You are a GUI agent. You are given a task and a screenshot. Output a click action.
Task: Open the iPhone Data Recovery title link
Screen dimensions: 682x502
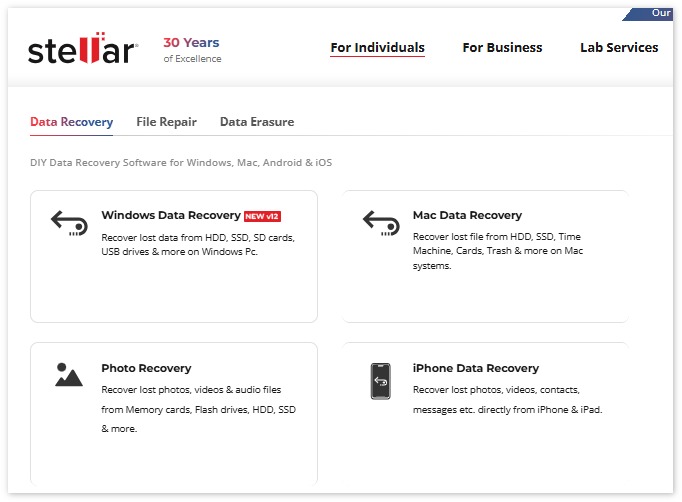475,368
